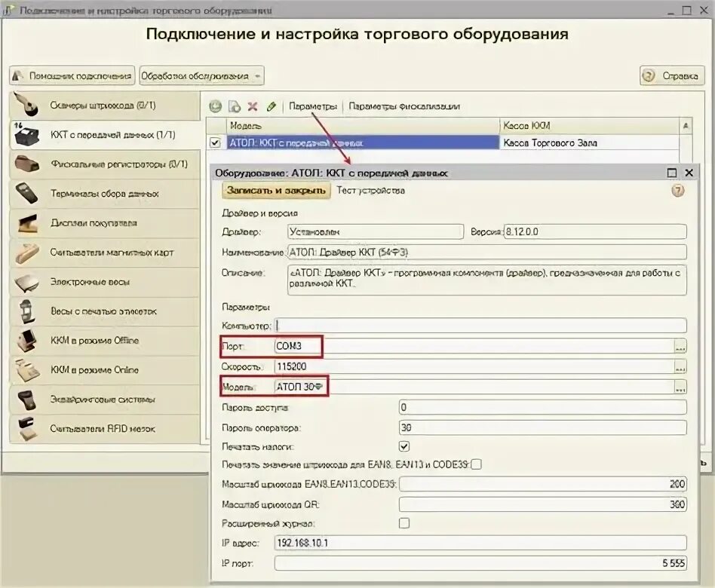The width and height of the screenshot is (715, 588).
Task: Click the Версия field 8.12.0.0
Action: [595, 231]
